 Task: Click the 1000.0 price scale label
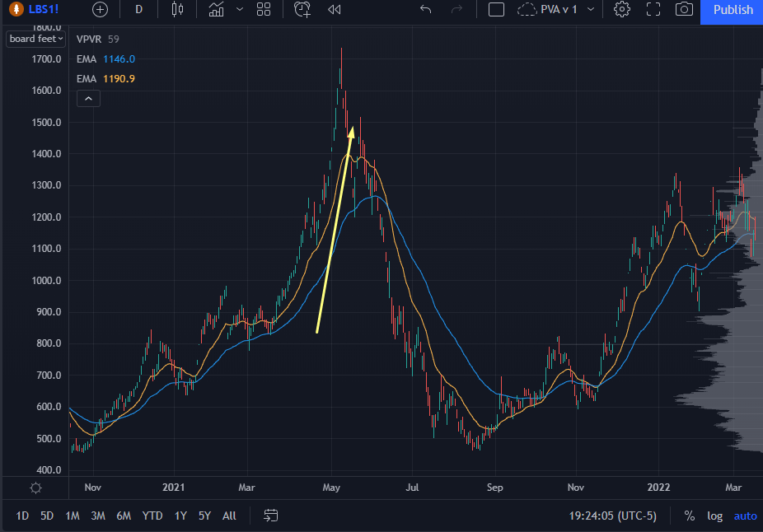point(46,280)
